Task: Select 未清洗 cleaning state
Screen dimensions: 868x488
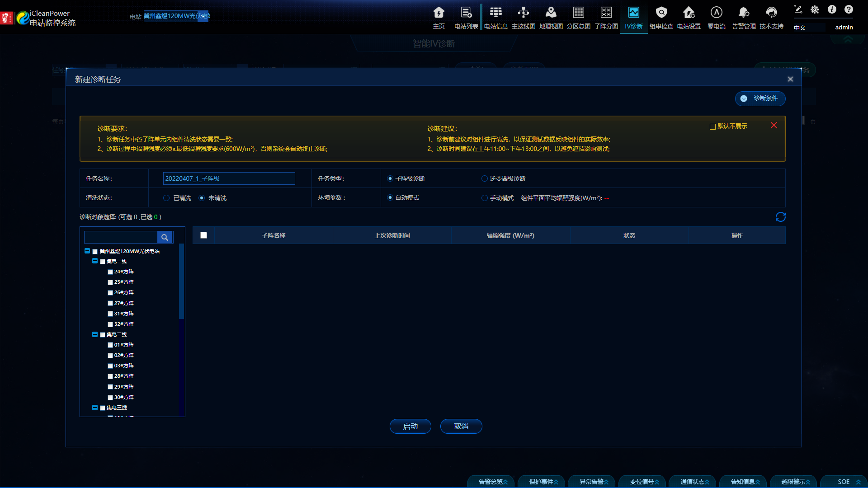Action: tap(202, 198)
